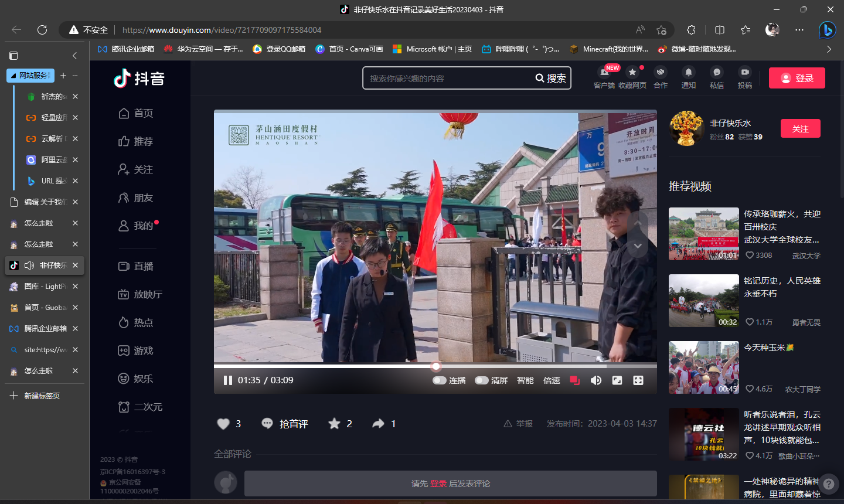Toggle web-page fullscreen in the player
Image resolution: width=844 pixels, height=504 pixels.
tap(617, 380)
